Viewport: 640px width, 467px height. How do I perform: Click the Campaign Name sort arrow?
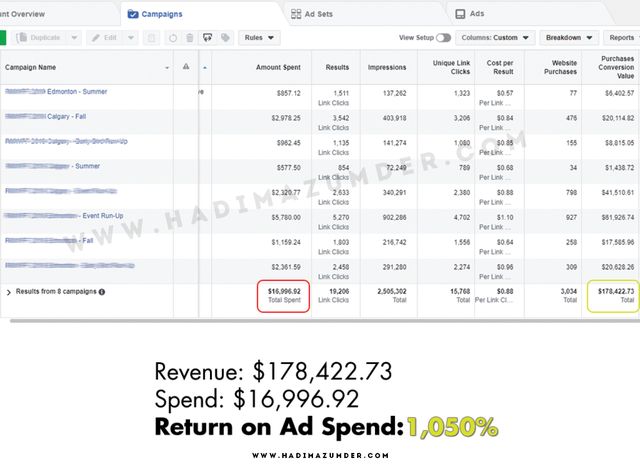(x=167, y=68)
